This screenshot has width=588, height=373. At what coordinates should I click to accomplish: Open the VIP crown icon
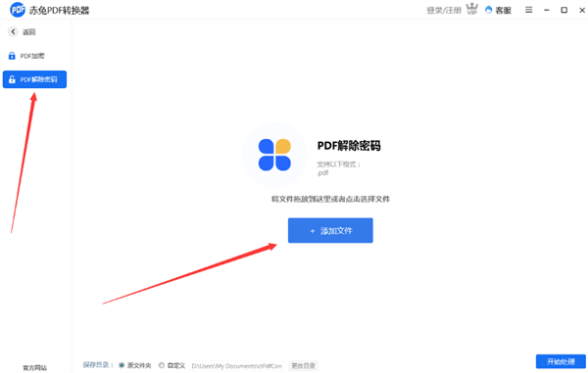click(x=471, y=9)
